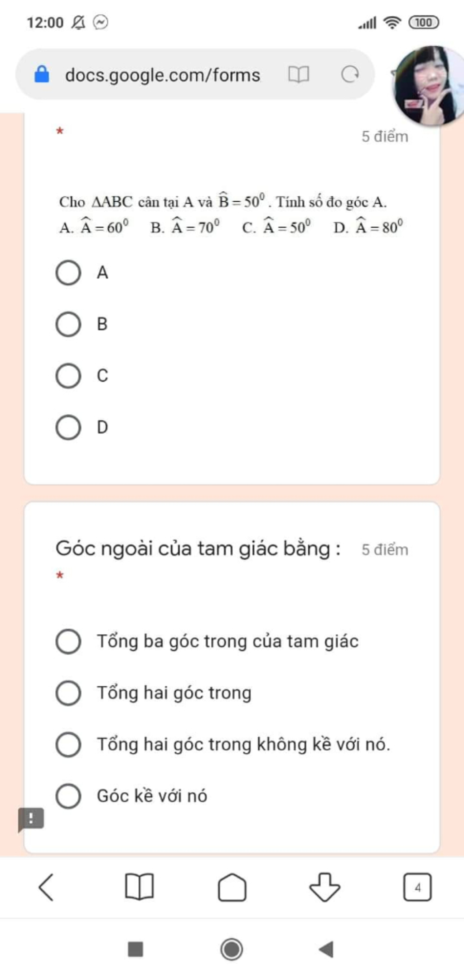
Task: Tap the blue padlock security icon
Action: tap(42, 74)
